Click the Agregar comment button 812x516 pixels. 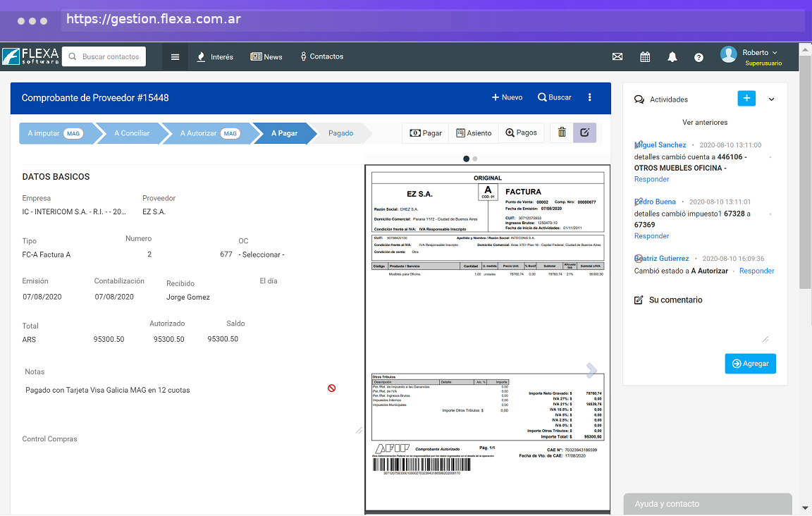750,364
